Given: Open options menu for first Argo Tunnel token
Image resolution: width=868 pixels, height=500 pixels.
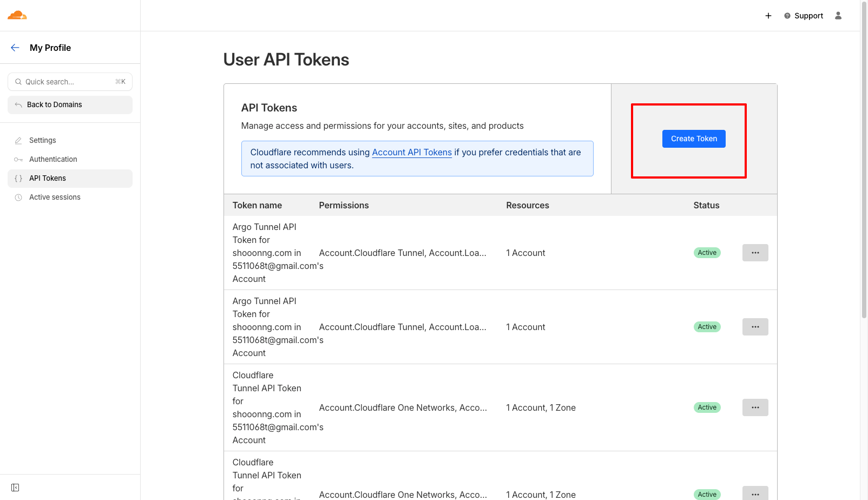Looking at the screenshot, I should [755, 253].
